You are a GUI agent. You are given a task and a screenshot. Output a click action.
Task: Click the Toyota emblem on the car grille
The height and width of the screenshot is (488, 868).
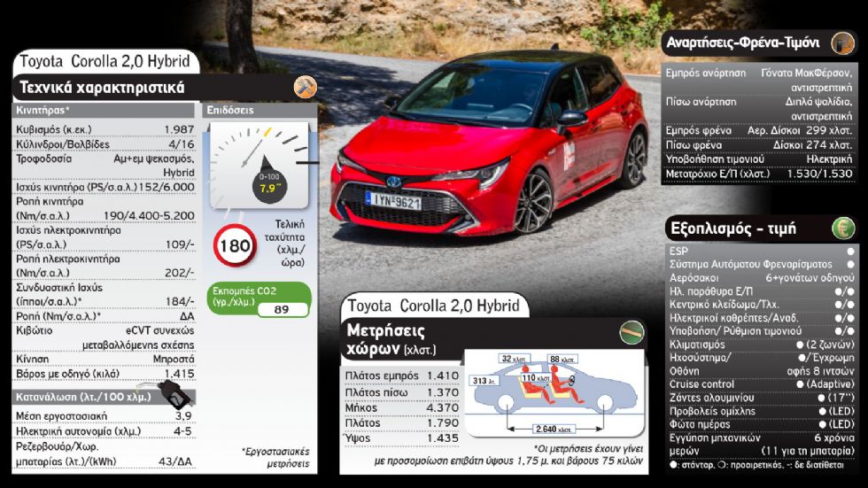pyautogui.click(x=394, y=182)
